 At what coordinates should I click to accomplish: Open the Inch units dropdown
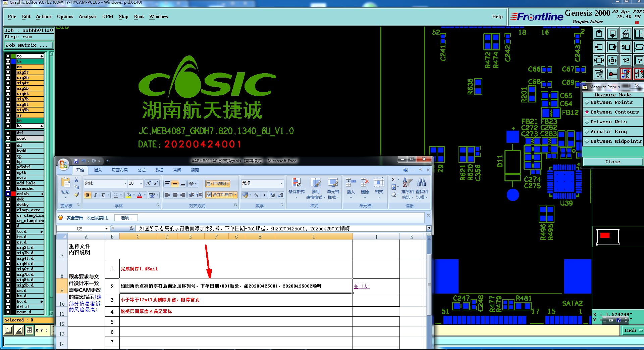point(633,331)
